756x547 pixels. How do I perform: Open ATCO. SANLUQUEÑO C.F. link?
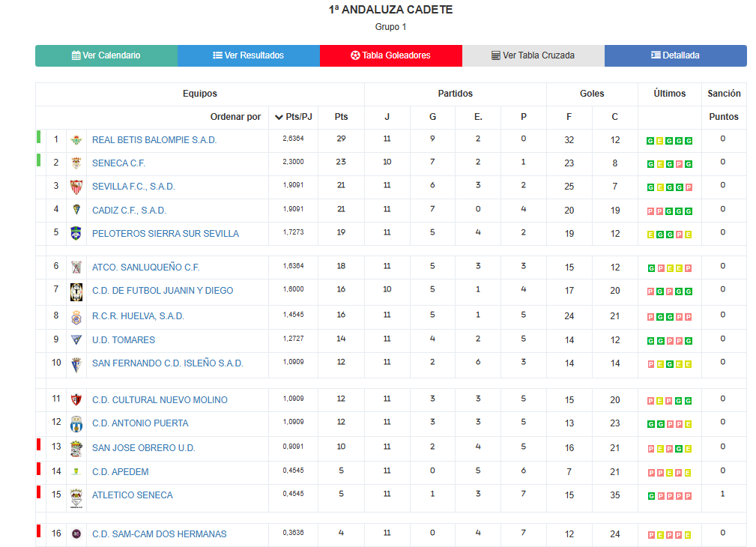pos(145,268)
